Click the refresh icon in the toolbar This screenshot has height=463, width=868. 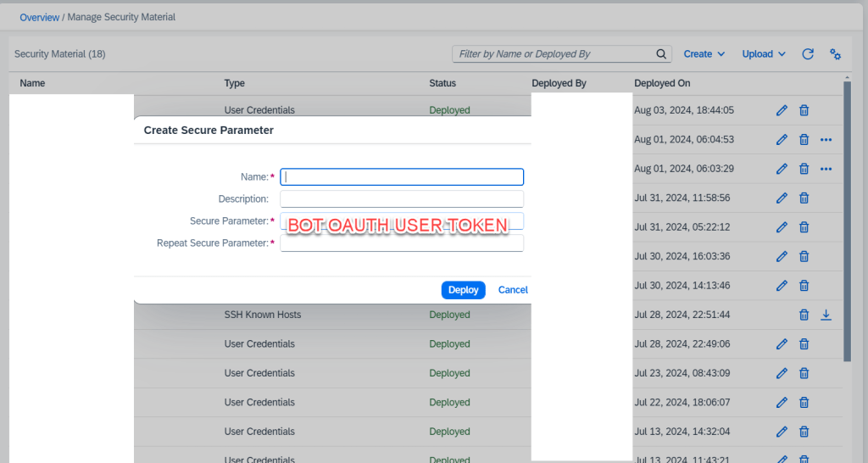pos(808,54)
